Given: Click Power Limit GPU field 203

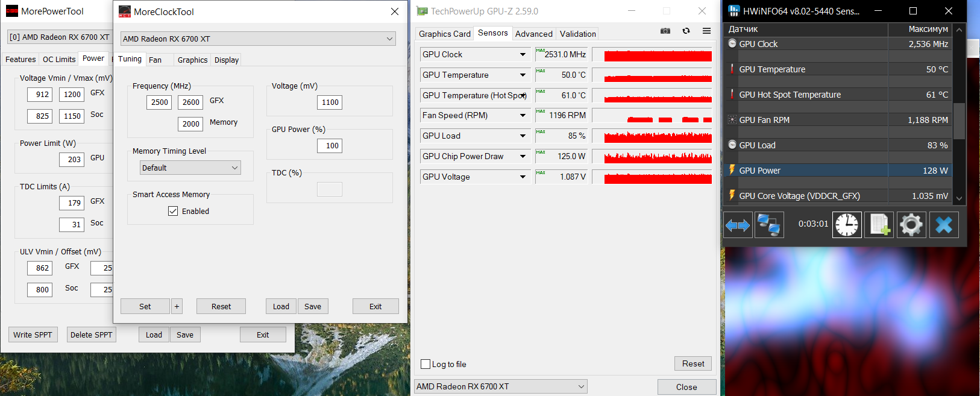Looking at the screenshot, I should click(x=72, y=160).
